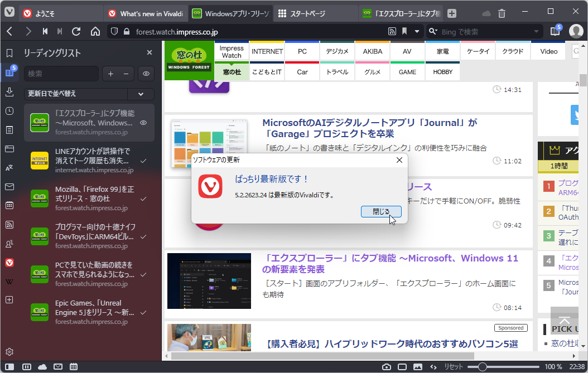Open the History panel in the sidebar
Image resolution: width=588 pixels, height=373 pixels.
(x=8, y=110)
